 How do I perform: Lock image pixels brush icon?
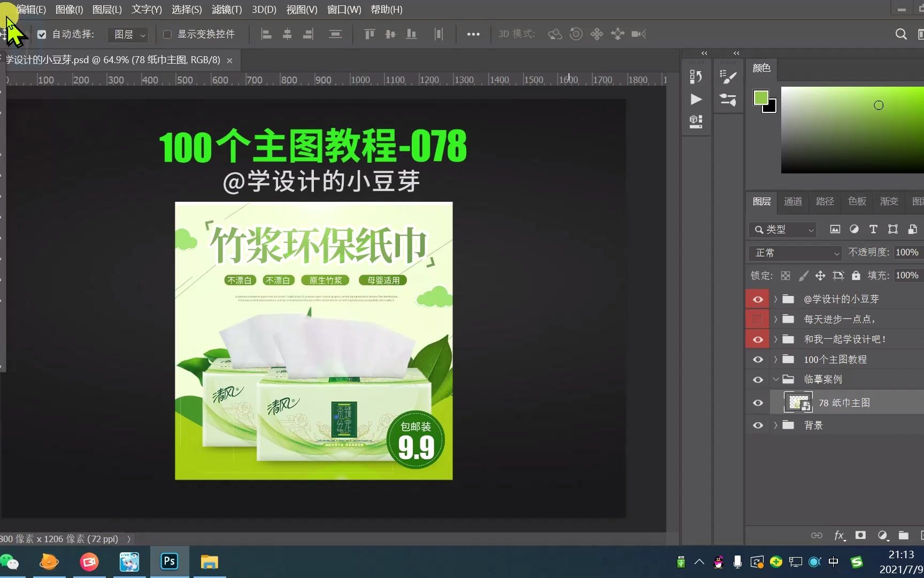click(803, 276)
